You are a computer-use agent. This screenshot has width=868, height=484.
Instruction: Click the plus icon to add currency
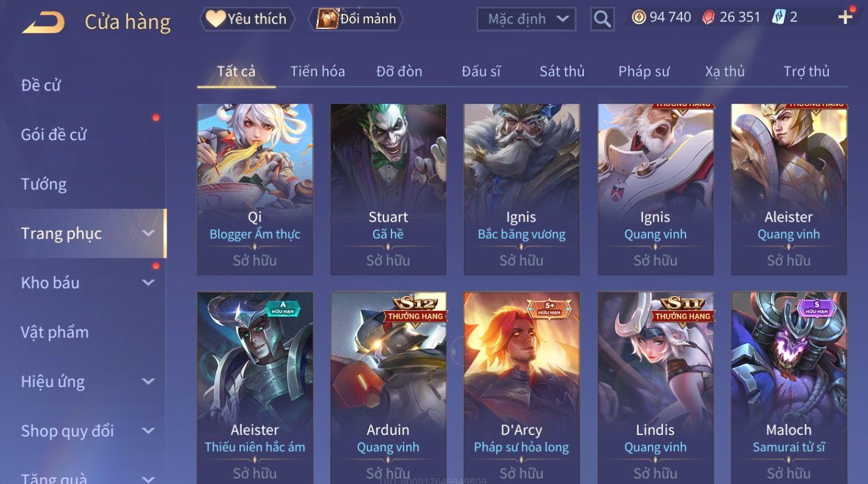point(845,17)
